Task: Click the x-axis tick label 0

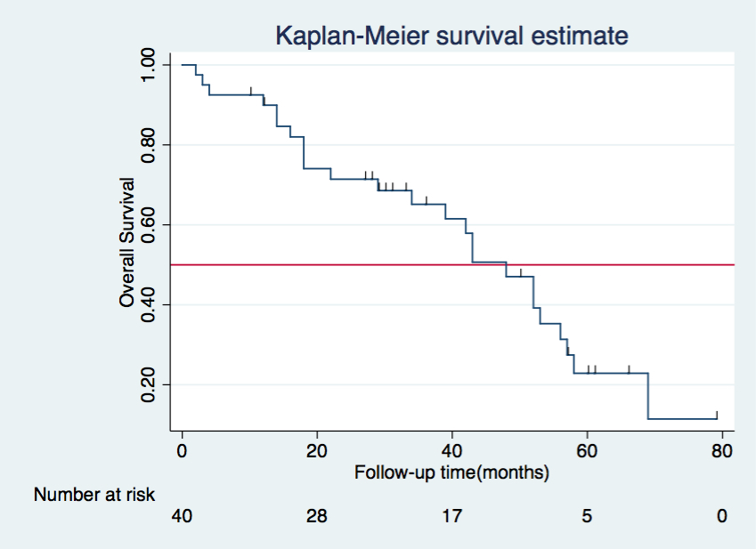Action: coord(182,450)
